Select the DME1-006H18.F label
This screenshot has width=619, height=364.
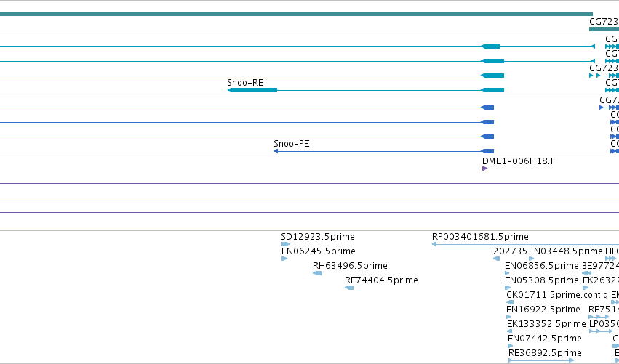click(519, 161)
